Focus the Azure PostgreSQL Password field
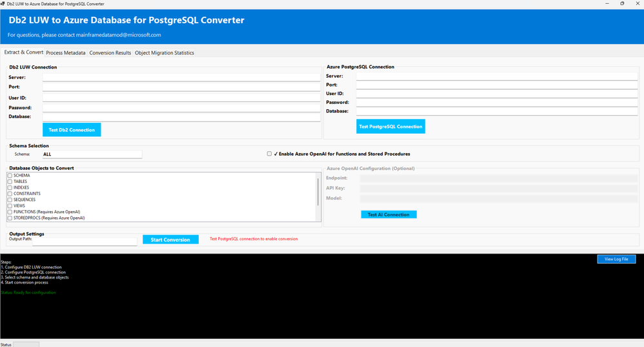Image resolution: width=644 pixels, height=347 pixels. 497,102
